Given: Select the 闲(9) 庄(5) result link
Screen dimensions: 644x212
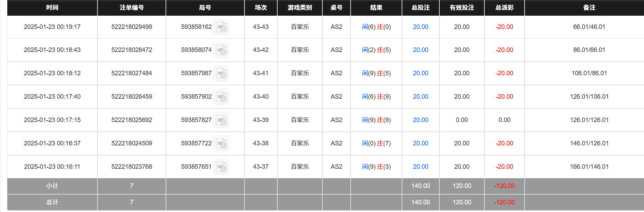Looking at the screenshot, I should point(376,73).
